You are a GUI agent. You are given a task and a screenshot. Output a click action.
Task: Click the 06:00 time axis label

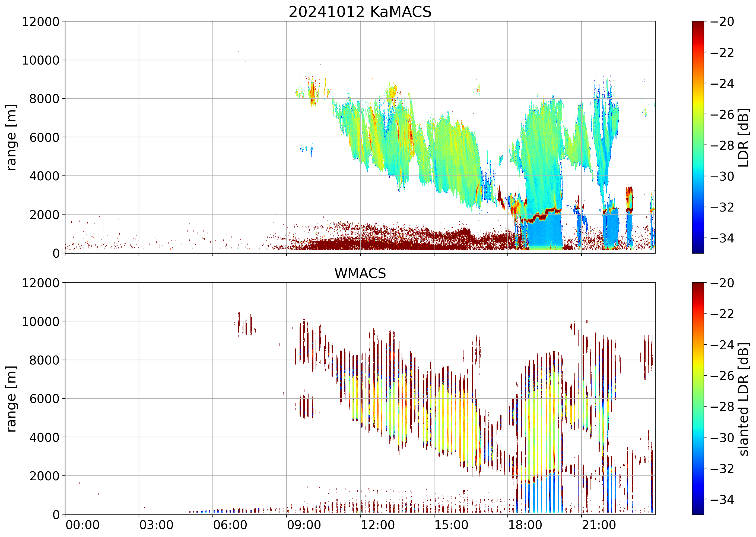230,525
